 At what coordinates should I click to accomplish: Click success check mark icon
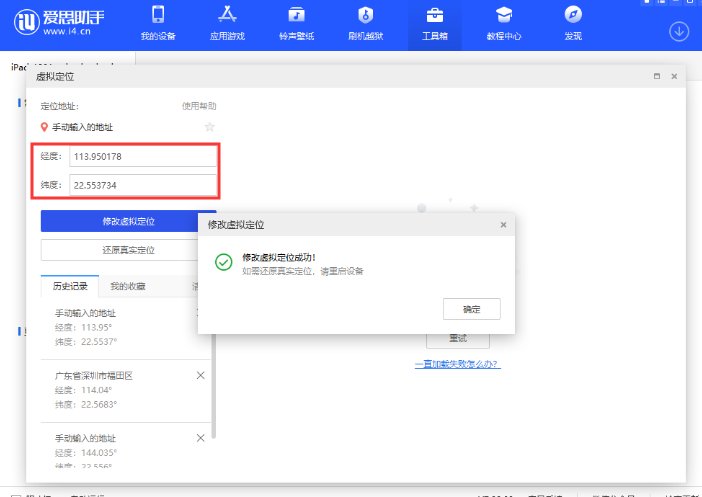[223, 262]
